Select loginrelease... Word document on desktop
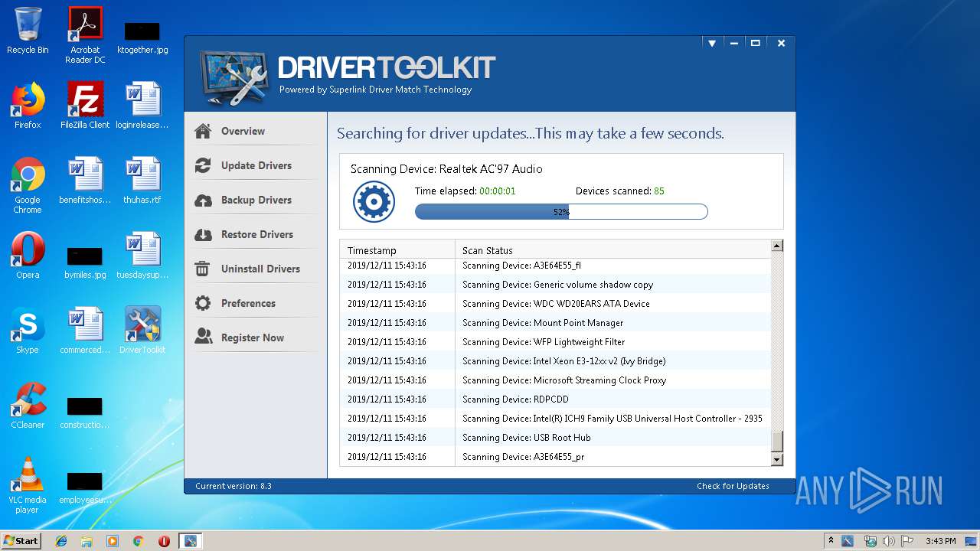The width and height of the screenshot is (980, 551). tap(142, 106)
